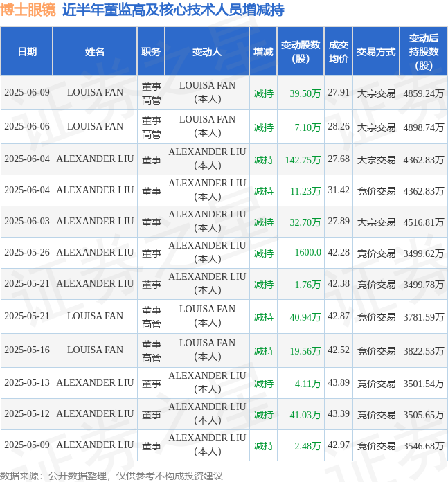This screenshot has height=482, width=448.
Task: Click the average price 27.68
Action: [x=339, y=159]
